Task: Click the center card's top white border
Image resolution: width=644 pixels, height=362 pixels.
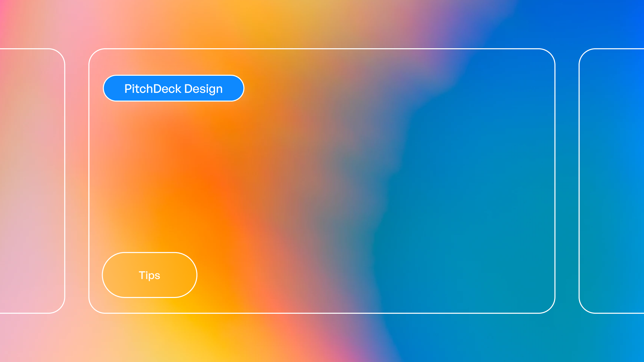Action: 322,49
